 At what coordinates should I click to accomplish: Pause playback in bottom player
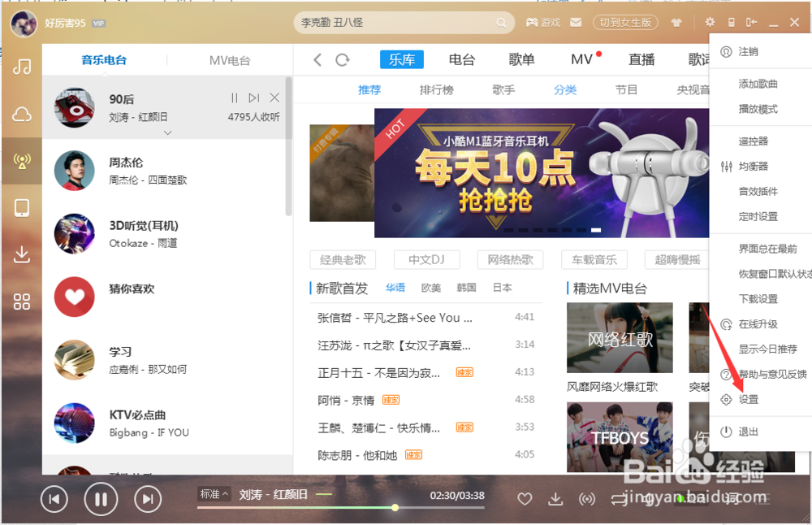pos(101,499)
